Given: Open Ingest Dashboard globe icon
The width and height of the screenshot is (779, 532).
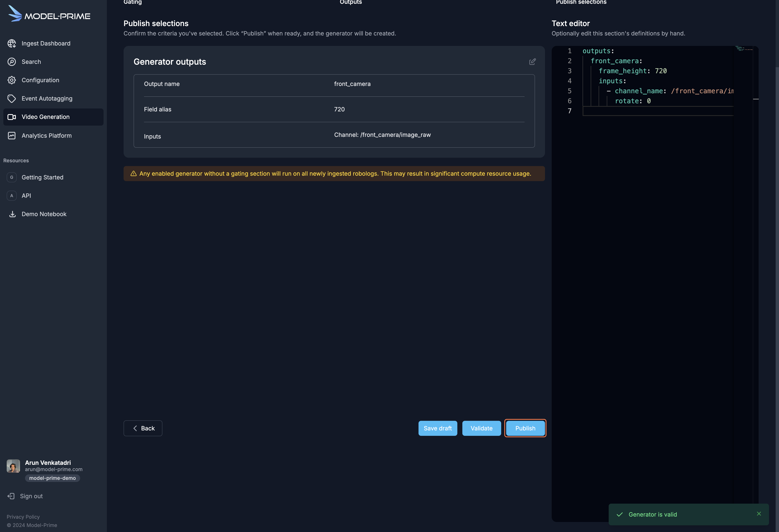Looking at the screenshot, I should [12, 43].
